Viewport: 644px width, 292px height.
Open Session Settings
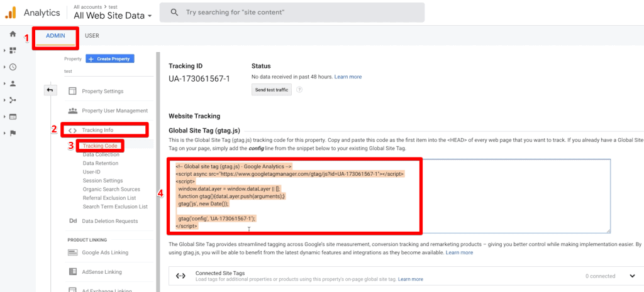point(103,180)
